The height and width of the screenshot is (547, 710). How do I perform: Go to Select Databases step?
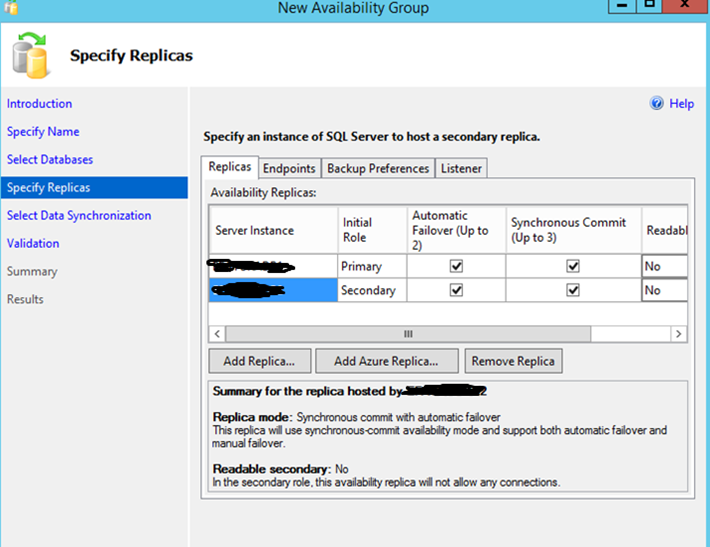tap(50, 159)
